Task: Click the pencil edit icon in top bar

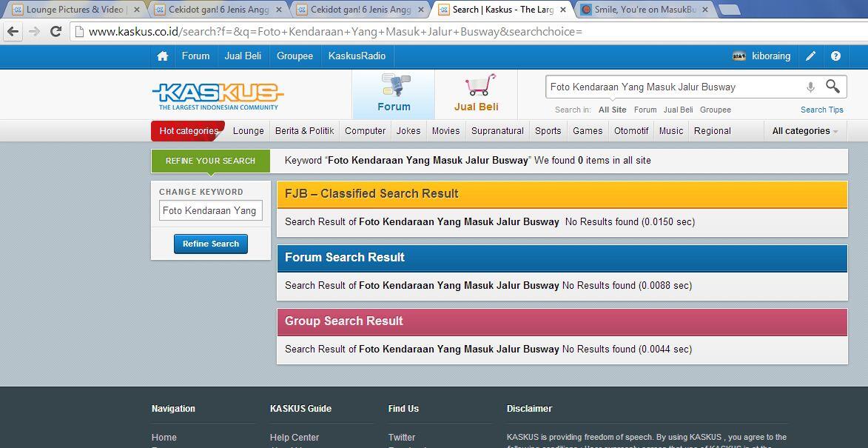Action: pos(810,56)
